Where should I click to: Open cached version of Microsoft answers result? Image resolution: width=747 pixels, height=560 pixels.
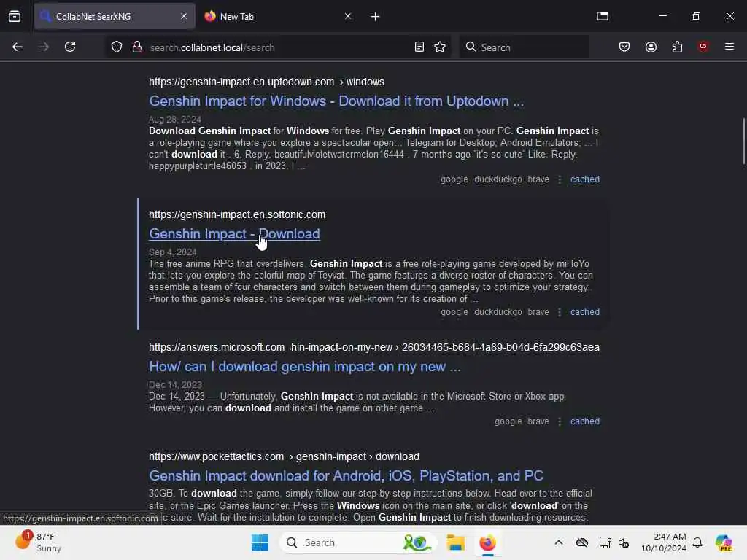pos(585,421)
